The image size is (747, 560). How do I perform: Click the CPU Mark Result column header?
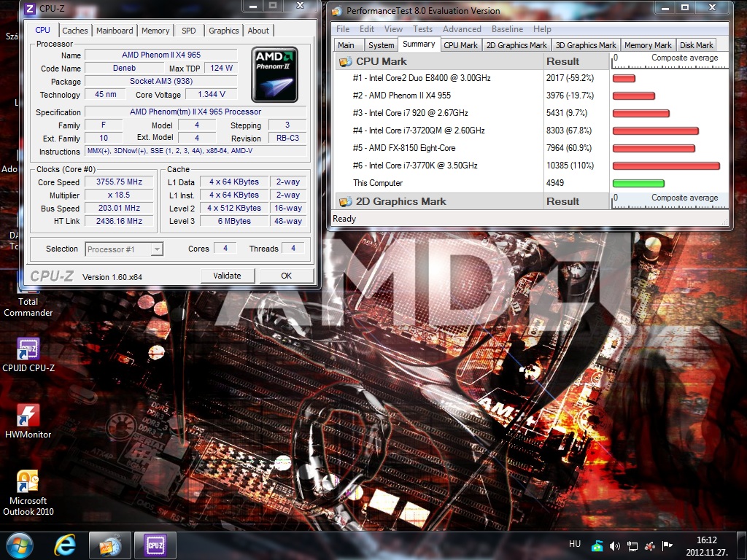pyautogui.click(x=576, y=61)
